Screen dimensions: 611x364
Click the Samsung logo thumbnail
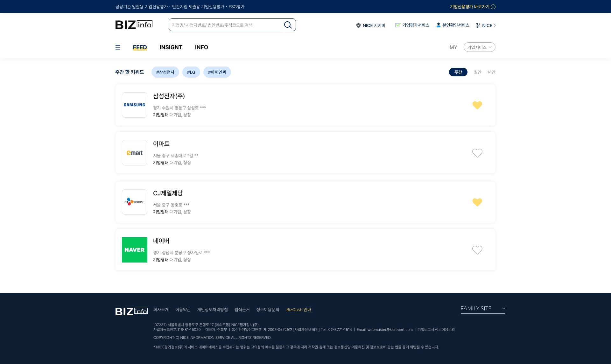click(135, 105)
